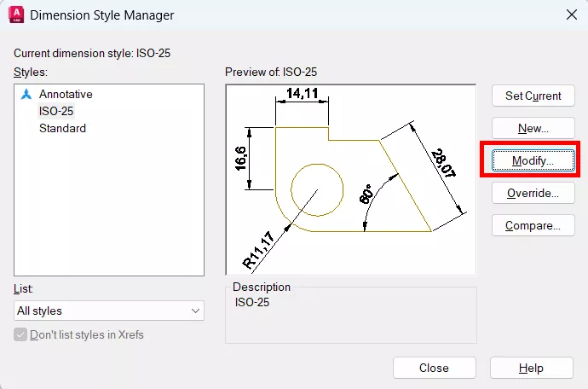The image size is (588, 389).
Task: Open Help for Dimension Style Manager
Action: tap(532, 368)
